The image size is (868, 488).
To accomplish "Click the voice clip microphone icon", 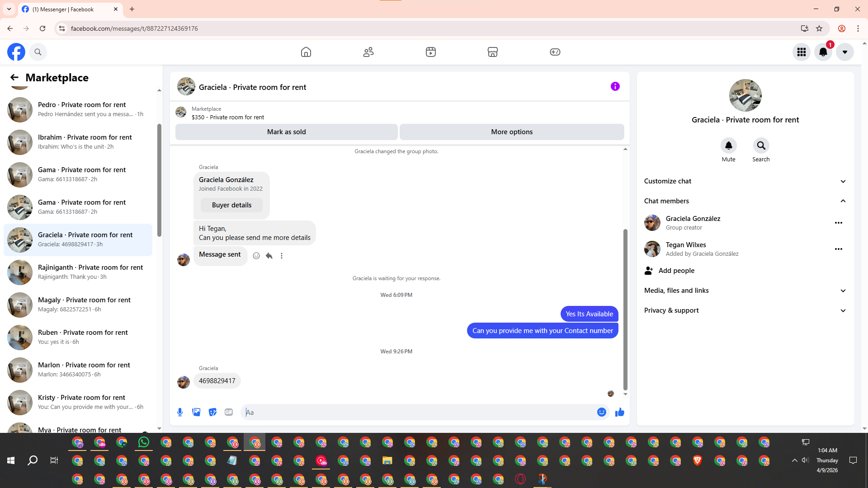I will (180, 412).
